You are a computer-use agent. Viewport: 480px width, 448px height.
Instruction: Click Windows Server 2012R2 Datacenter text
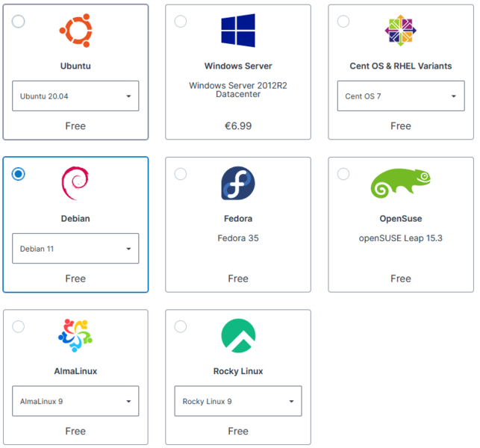[x=238, y=90]
